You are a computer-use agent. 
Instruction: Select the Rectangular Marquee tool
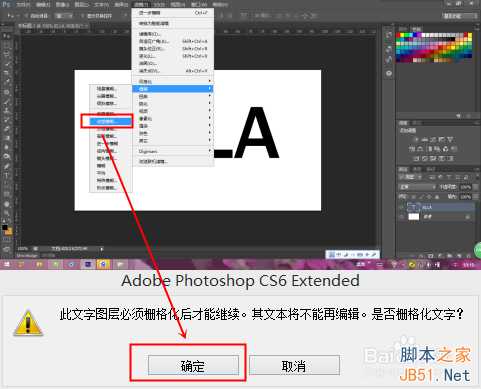tap(6, 45)
